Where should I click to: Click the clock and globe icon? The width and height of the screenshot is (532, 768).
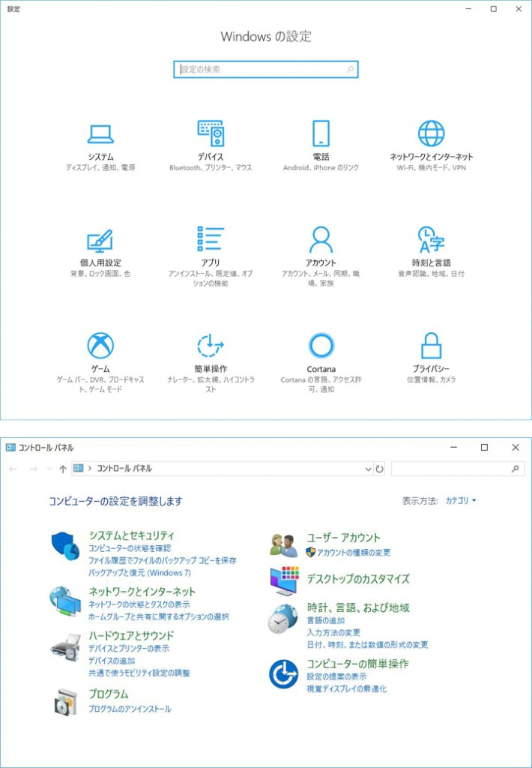coord(283,618)
